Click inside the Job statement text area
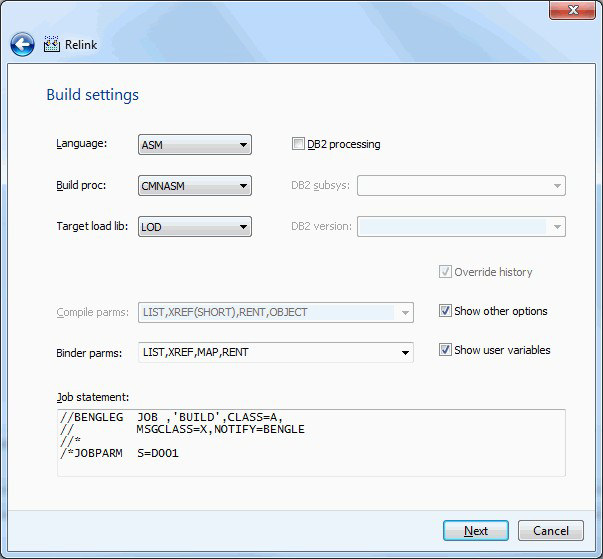Screen dimensions: 603x559 (311, 443)
